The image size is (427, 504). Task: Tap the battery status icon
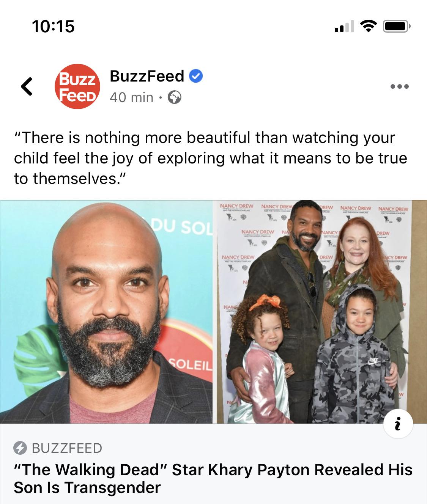point(397,27)
